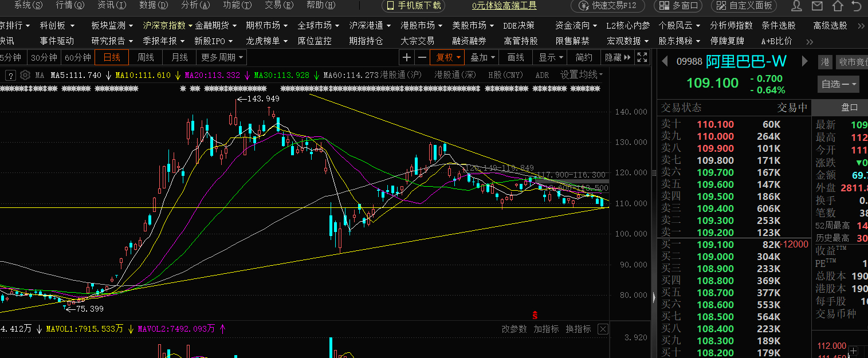Open 行情(Q) menu
The height and width of the screenshot is (358, 868).
[70, 6]
